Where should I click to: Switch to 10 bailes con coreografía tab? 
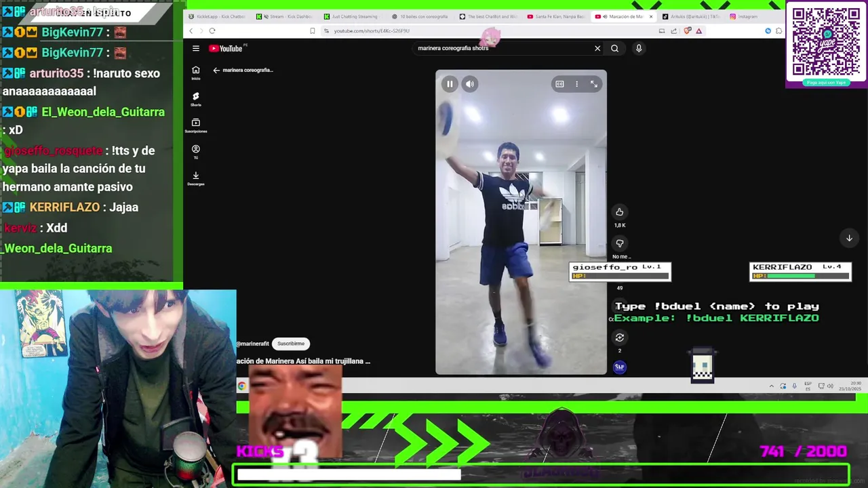click(420, 16)
